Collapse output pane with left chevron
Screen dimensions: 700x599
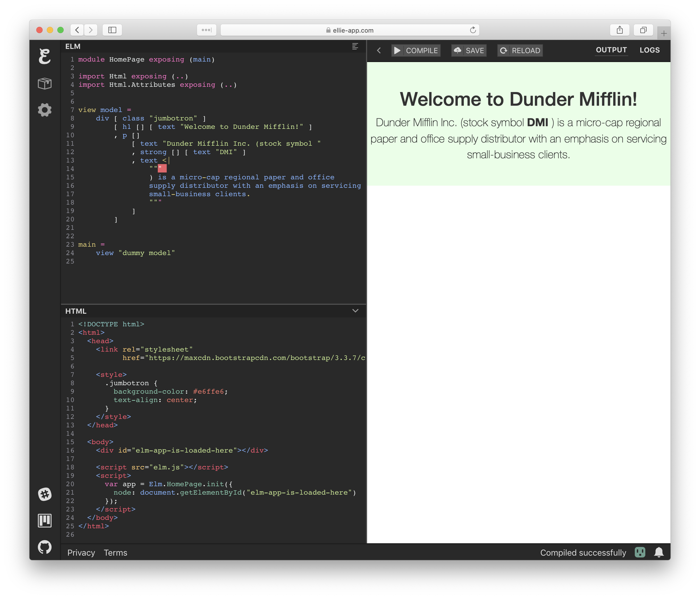pos(379,50)
